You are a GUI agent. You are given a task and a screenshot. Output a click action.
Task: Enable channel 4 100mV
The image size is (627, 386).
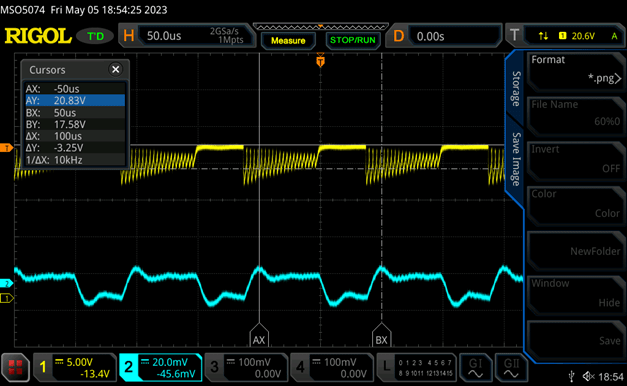click(332, 367)
